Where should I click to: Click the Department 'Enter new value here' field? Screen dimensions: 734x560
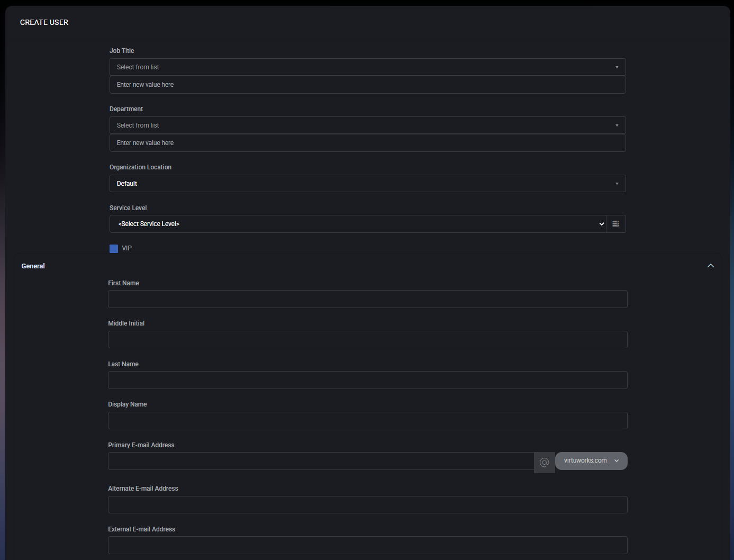click(x=367, y=143)
